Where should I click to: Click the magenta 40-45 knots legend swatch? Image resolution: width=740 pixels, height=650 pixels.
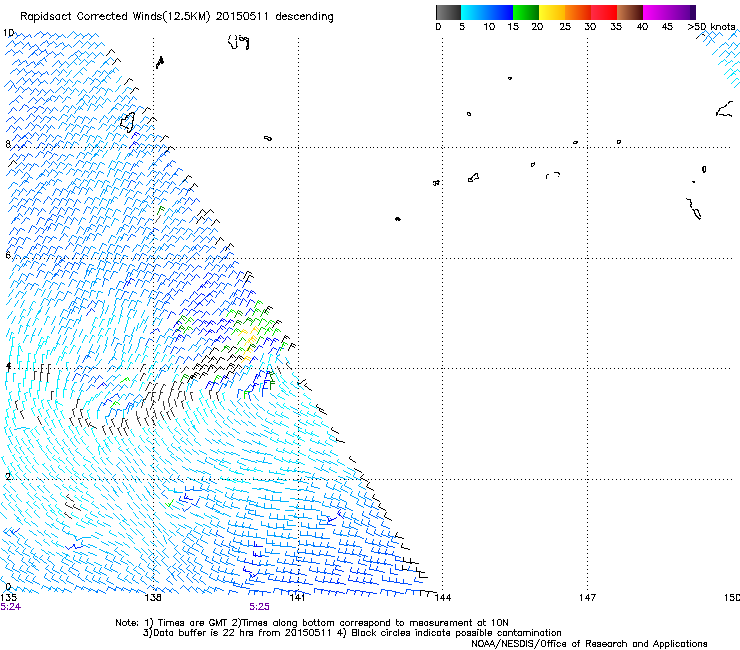(656, 12)
